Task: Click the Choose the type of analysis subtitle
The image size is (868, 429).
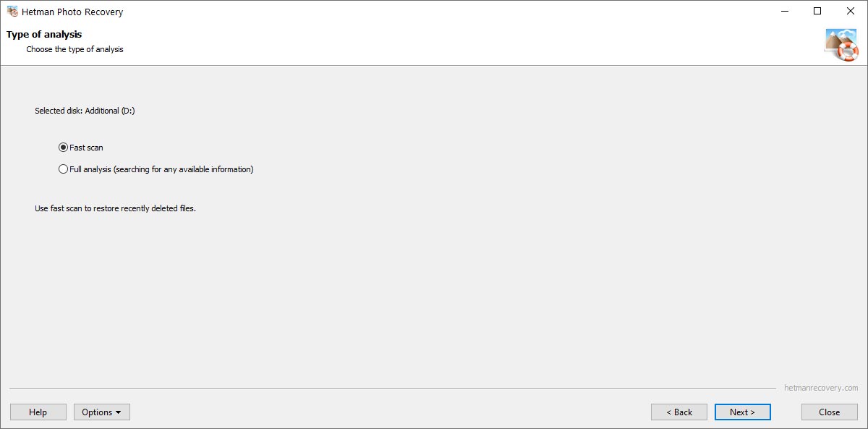Action: point(75,50)
